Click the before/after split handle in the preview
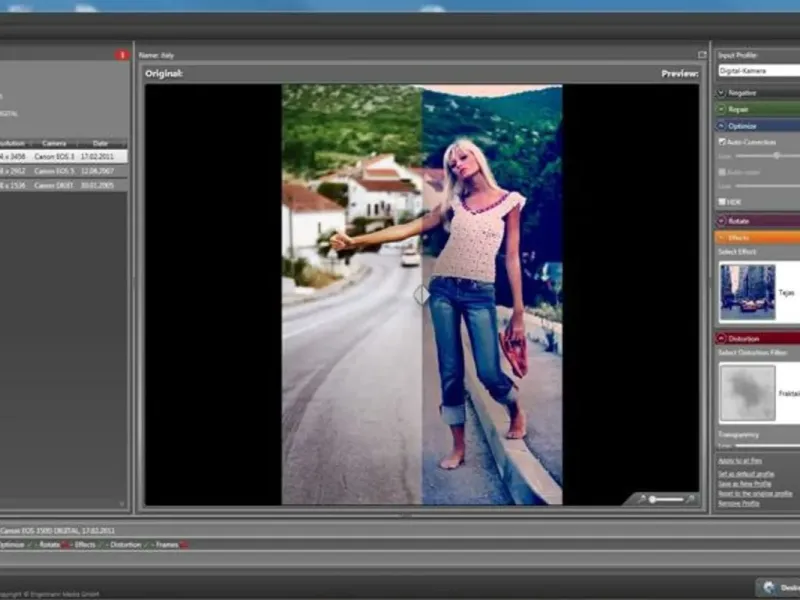The image size is (800, 600). [x=421, y=295]
